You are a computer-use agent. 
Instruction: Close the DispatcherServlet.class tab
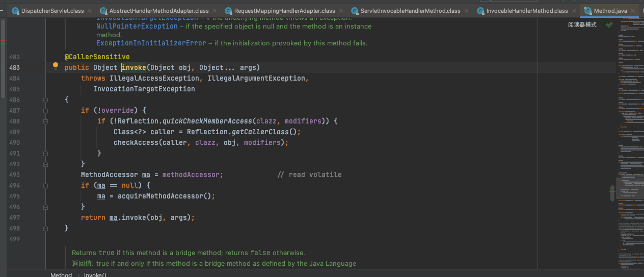[90, 11]
